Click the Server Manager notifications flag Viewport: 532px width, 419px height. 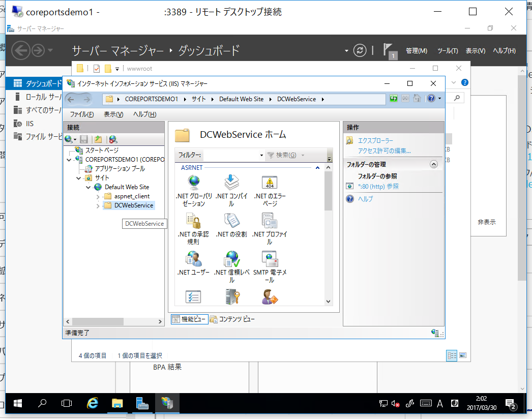tap(389, 50)
